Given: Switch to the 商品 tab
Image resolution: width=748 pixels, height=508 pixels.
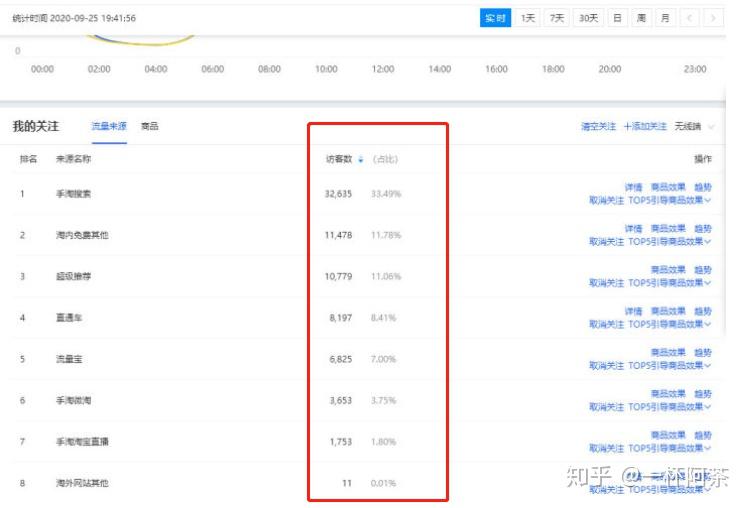Looking at the screenshot, I should point(149,126).
